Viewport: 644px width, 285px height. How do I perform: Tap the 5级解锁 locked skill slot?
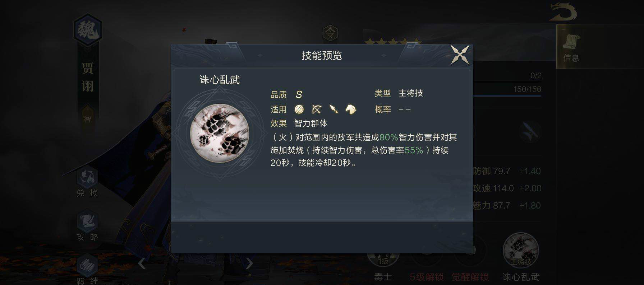pyautogui.click(x=427, y=266)
